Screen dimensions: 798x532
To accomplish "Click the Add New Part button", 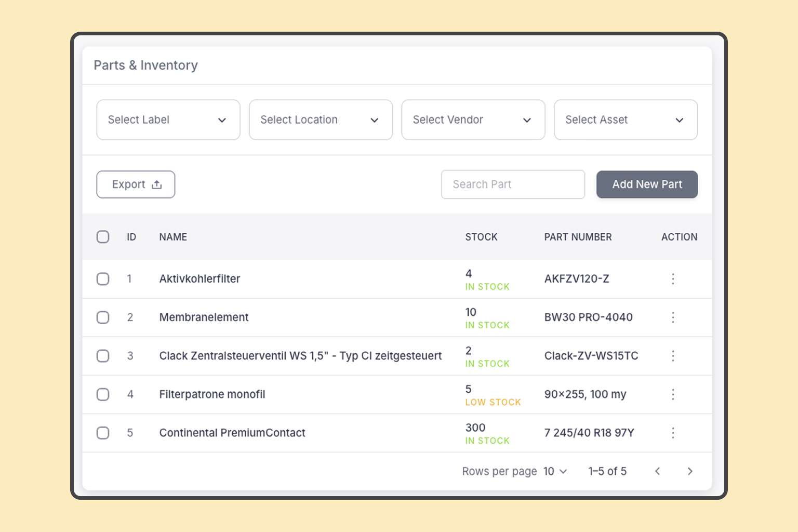I will click(x=647, y=184).
